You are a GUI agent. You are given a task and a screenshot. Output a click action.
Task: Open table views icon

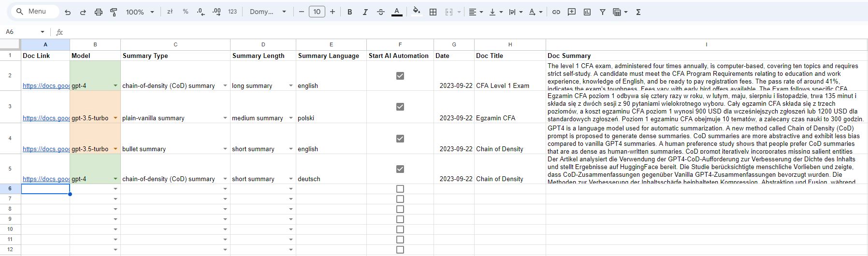pyautogui.click(x=619, y=12)
